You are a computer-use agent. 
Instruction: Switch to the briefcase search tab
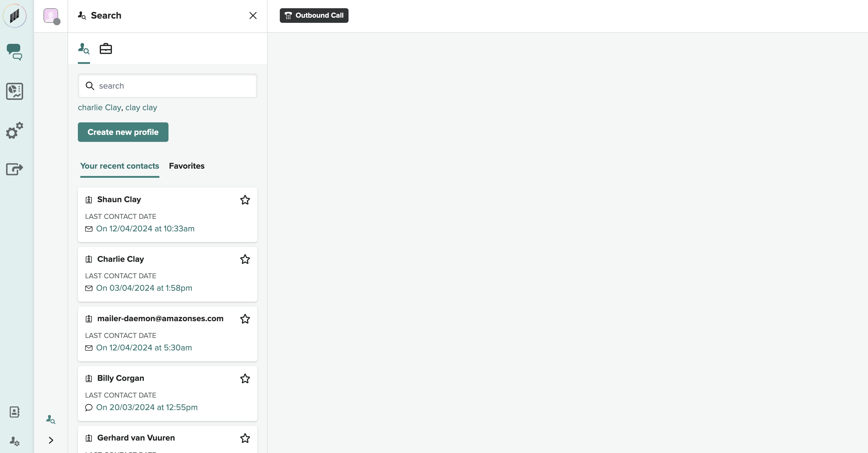click(x=106, y=49)
